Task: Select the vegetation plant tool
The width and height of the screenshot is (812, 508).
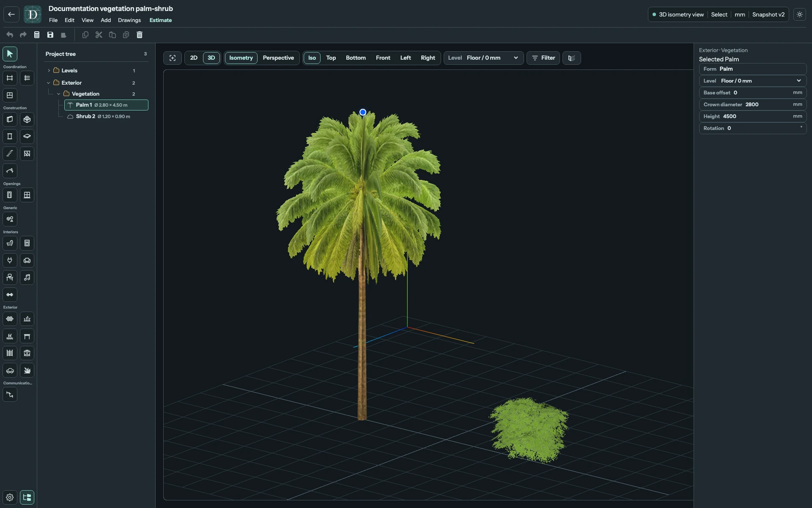Action: [27, 370]
